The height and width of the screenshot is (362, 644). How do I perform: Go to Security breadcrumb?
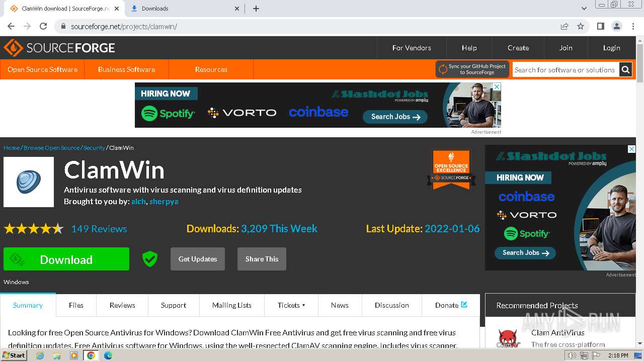pos(94,148)
